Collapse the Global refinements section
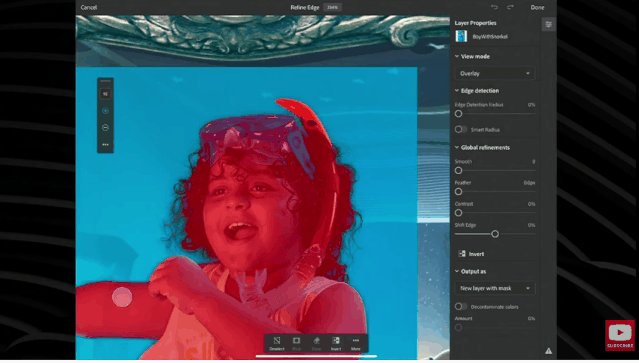Screen dimensions: 639x363 pyautogui.click(x=457, y=147)
